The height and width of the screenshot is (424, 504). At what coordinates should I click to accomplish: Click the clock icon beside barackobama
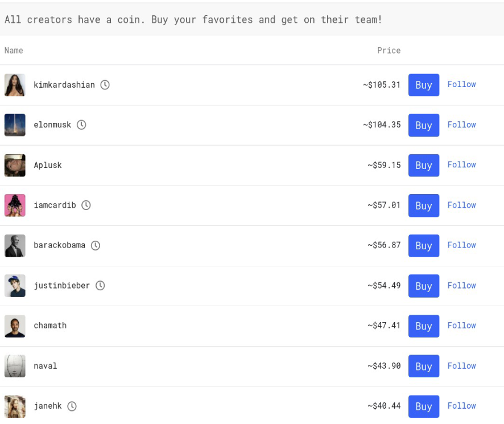coord(96,245)
